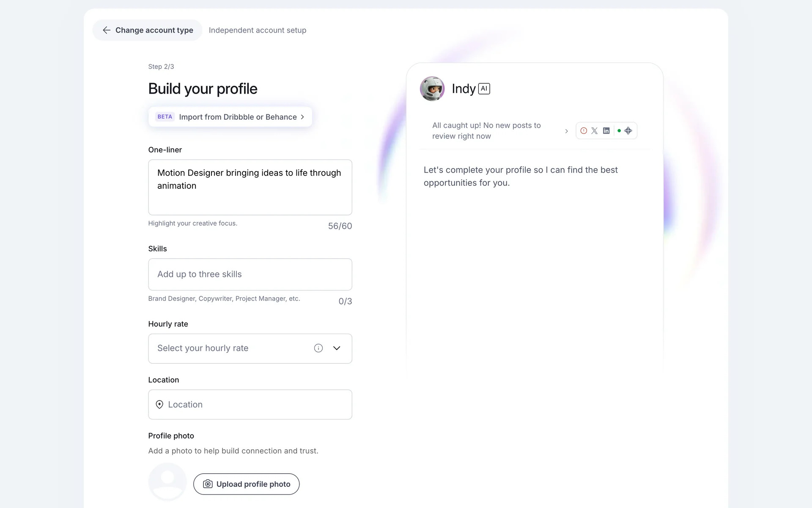812x508 pixels.
Task: Click the green status dot
Action: pos(619,131)
